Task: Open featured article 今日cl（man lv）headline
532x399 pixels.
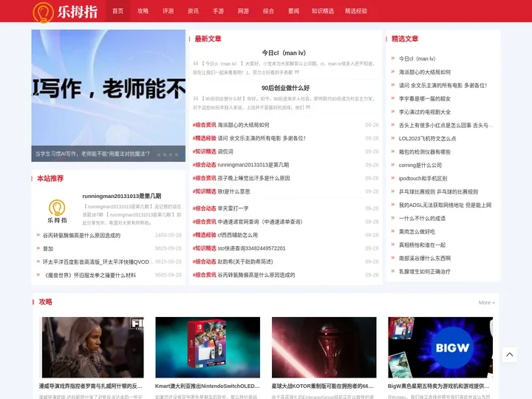Action: tap(284, 53)
